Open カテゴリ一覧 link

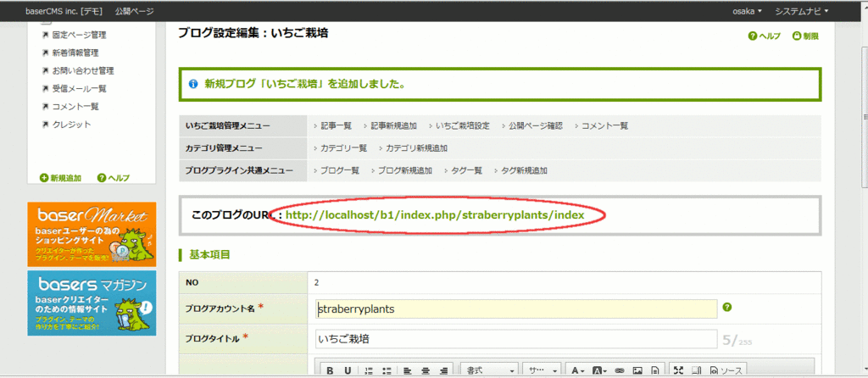(344, 148)
